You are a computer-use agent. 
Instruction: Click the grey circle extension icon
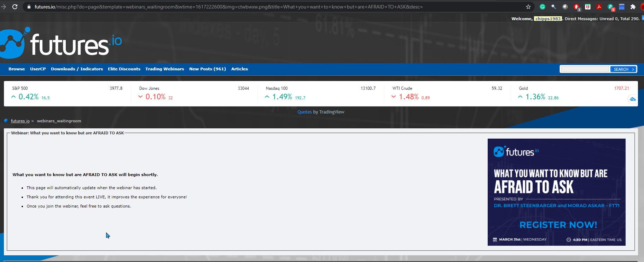point(565,7)
